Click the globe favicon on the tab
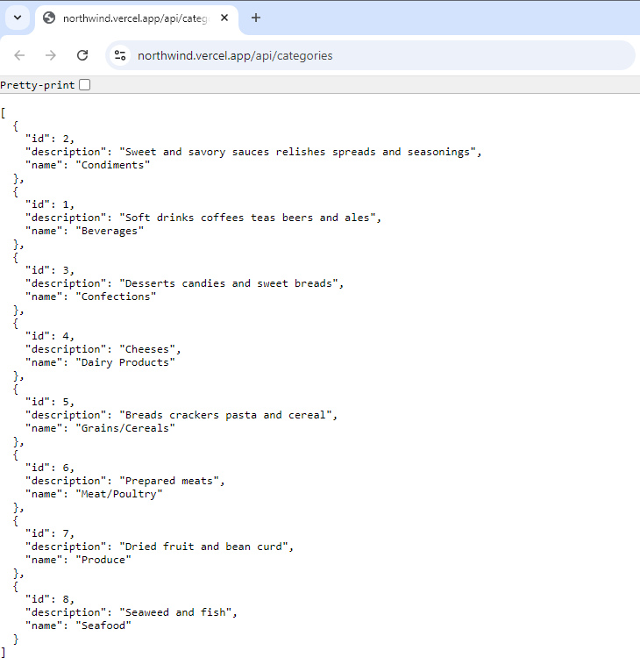The height and width of the screenshot is (672, 640). pyautogui.click(x=49, y=18)
